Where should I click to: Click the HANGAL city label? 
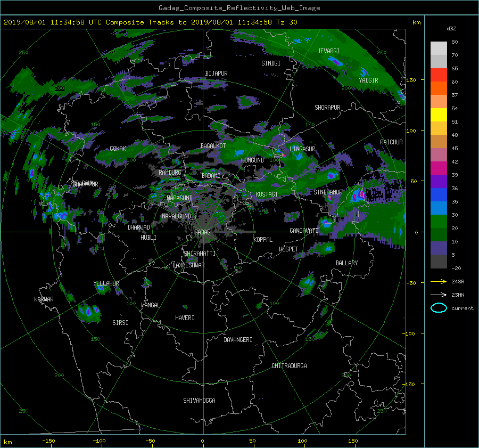coord(150,305)
